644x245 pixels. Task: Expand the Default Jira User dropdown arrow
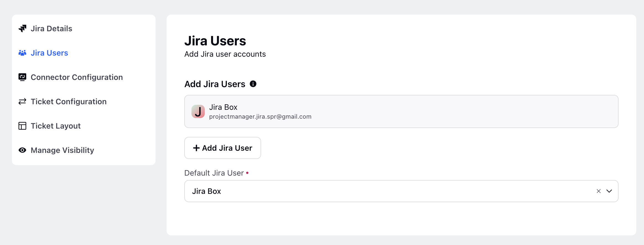click(x=609, y=191)
